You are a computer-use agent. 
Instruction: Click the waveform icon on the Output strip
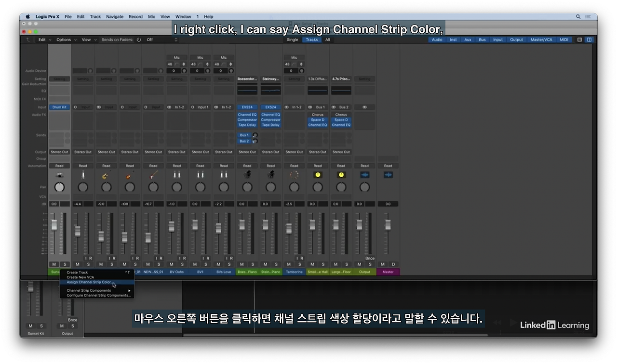tap(365, 175)
